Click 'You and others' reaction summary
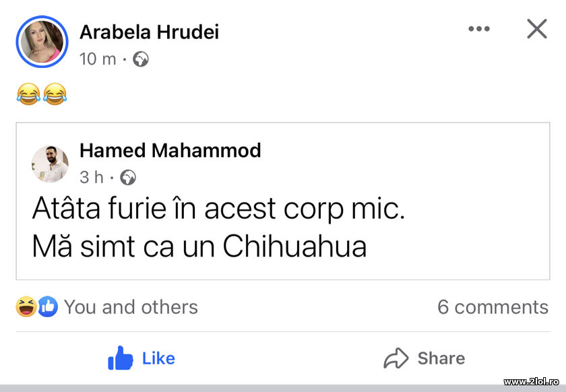 131,307
